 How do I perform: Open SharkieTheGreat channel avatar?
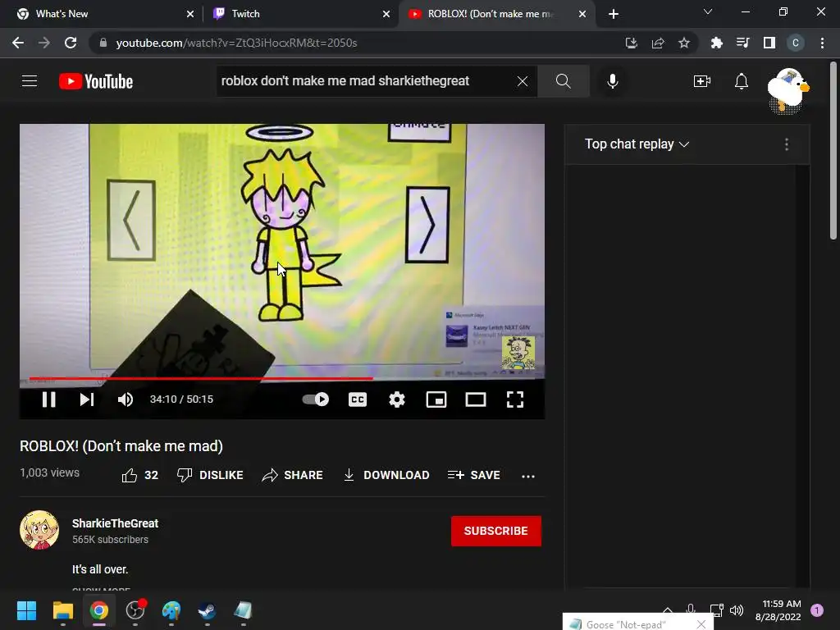point(39,530)
